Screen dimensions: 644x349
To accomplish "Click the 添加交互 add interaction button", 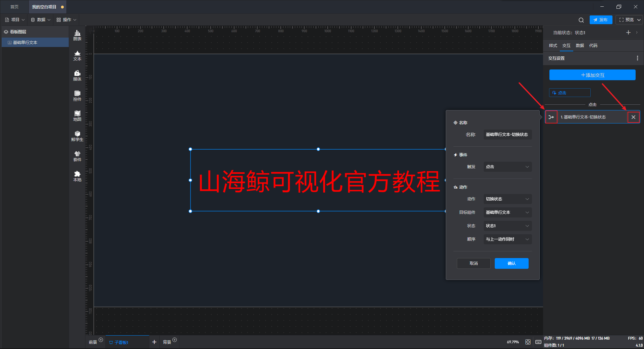I will pyautogui.click(x=592, y=75).
